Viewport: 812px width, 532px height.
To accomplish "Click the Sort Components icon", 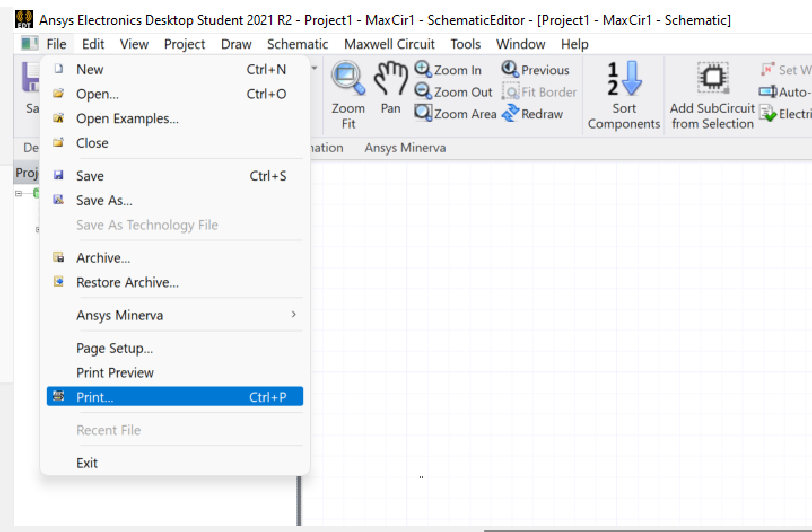I will click(624, 78).
